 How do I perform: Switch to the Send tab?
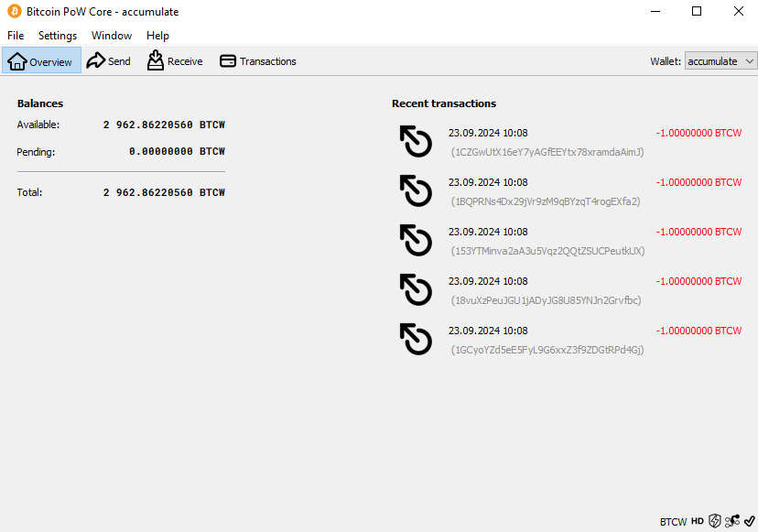(x=109, y=61)
